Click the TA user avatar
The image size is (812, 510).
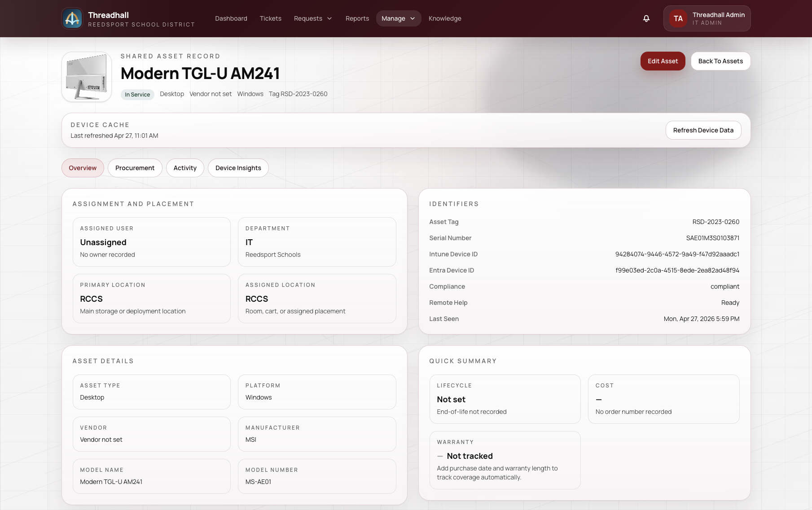coord(678,18)
